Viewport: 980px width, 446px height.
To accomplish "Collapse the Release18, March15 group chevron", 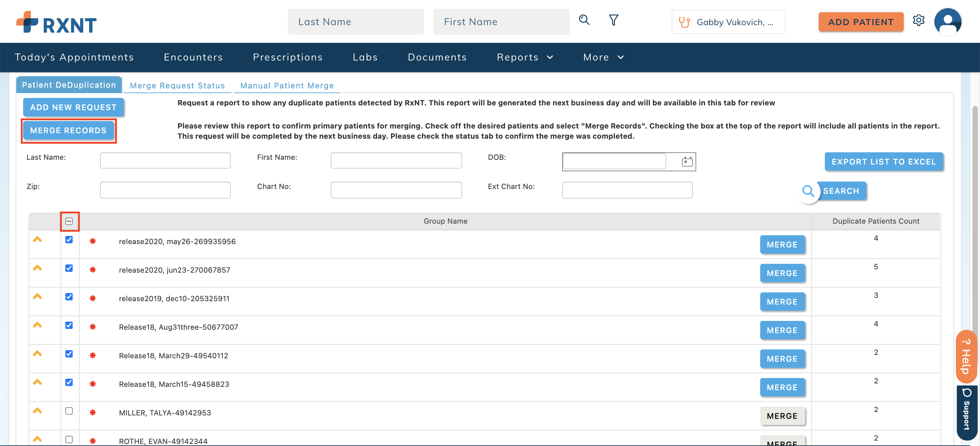I will 37,382.
